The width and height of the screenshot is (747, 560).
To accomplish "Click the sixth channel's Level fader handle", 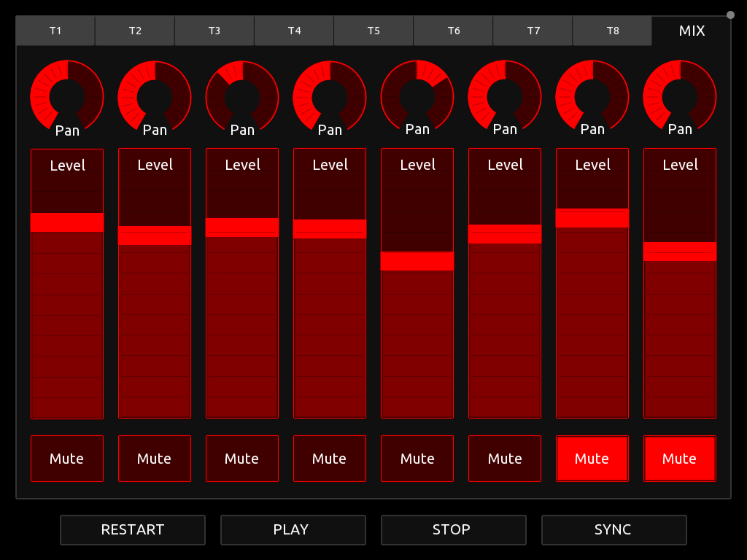I will (x=505, y=234).
